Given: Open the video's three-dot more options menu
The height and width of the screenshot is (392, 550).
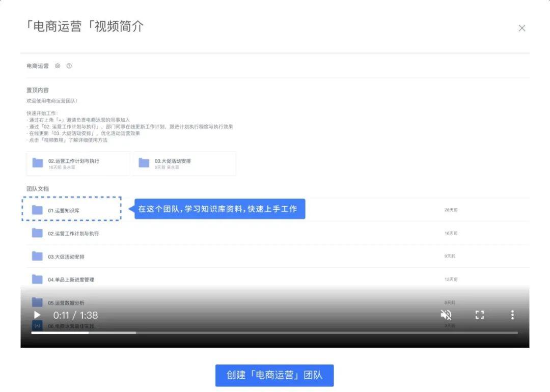Looking at the screenshot, I should click(x=512, y=315).
